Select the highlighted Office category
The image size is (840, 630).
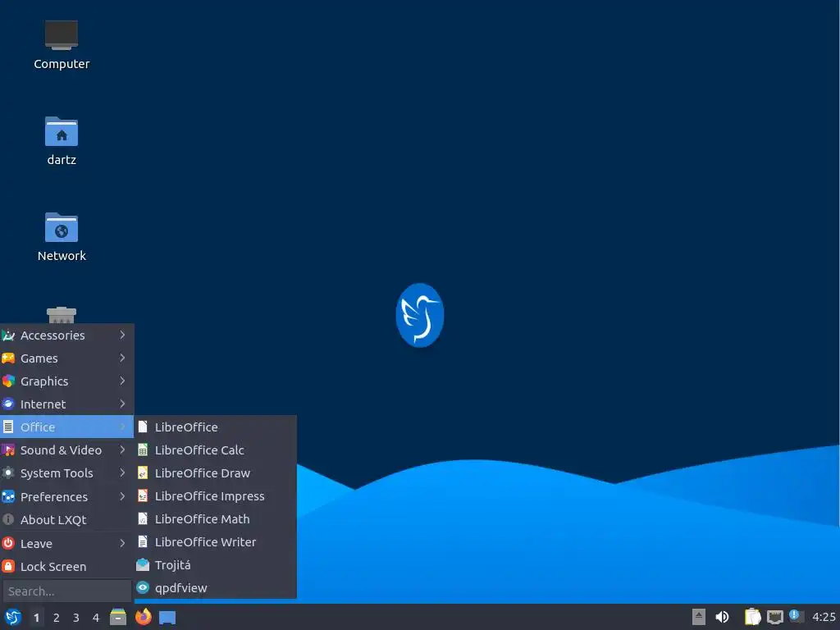[x=66, y=427]
